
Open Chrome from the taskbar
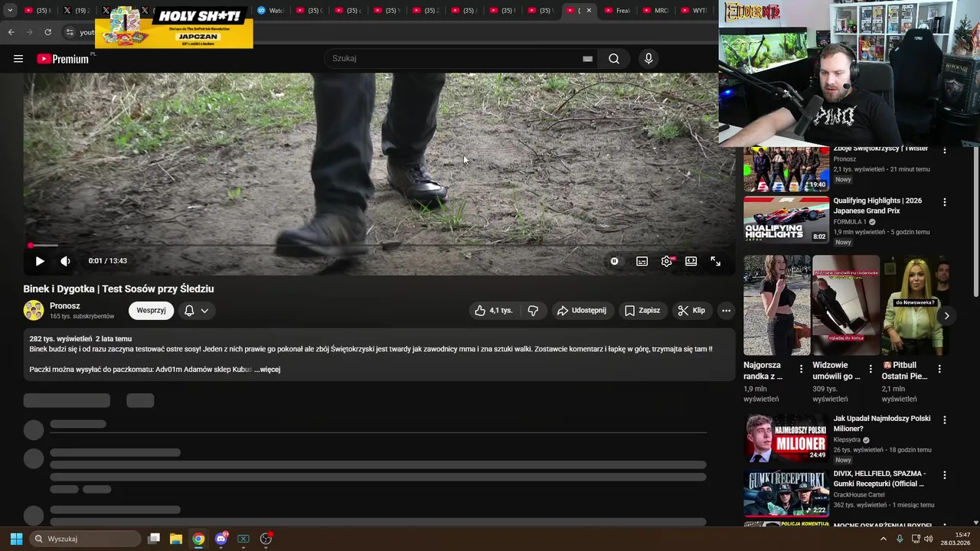198,539
